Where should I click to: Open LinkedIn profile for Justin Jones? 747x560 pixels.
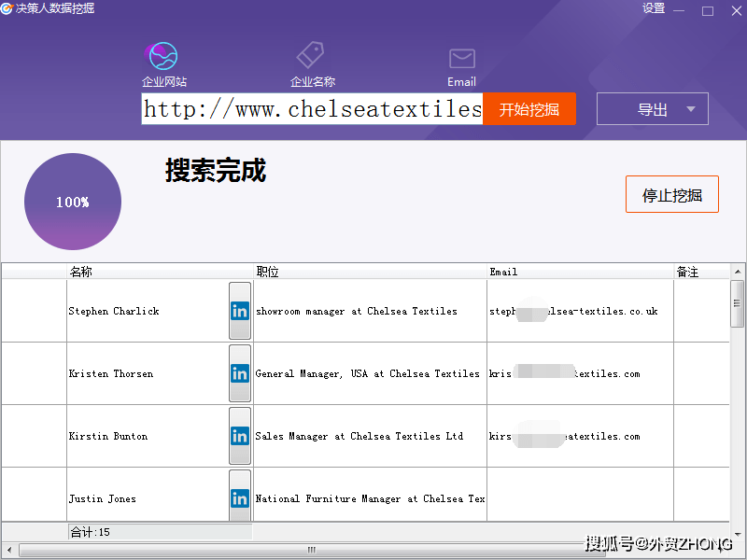[240, 496]
